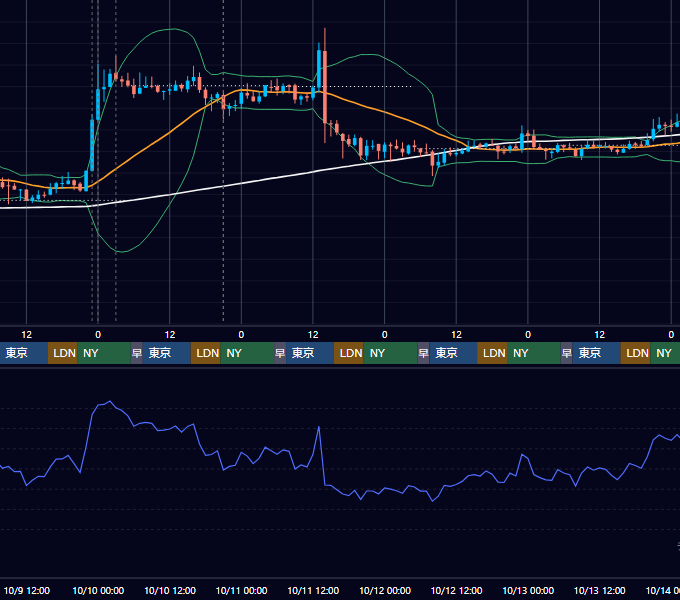This screenshot has height=600, width=680.
Task: Select the 10/12 12:00 date label
Action: click(x=456, y=590)
